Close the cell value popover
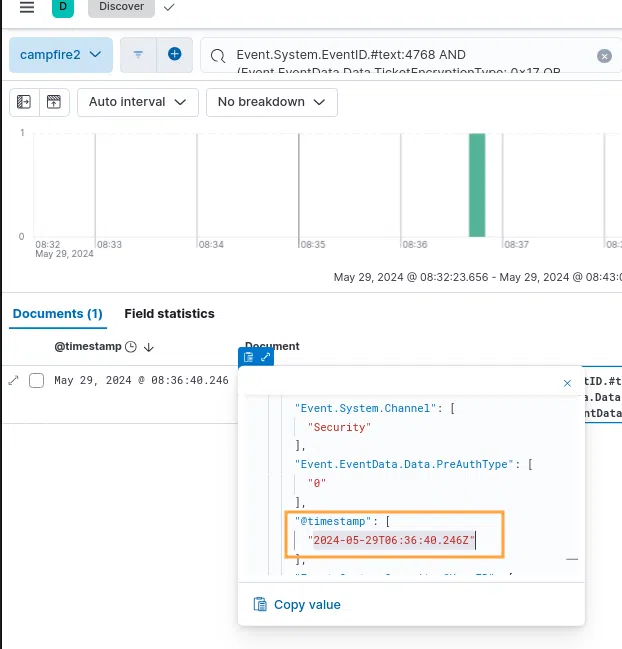 tap(568, 382)
